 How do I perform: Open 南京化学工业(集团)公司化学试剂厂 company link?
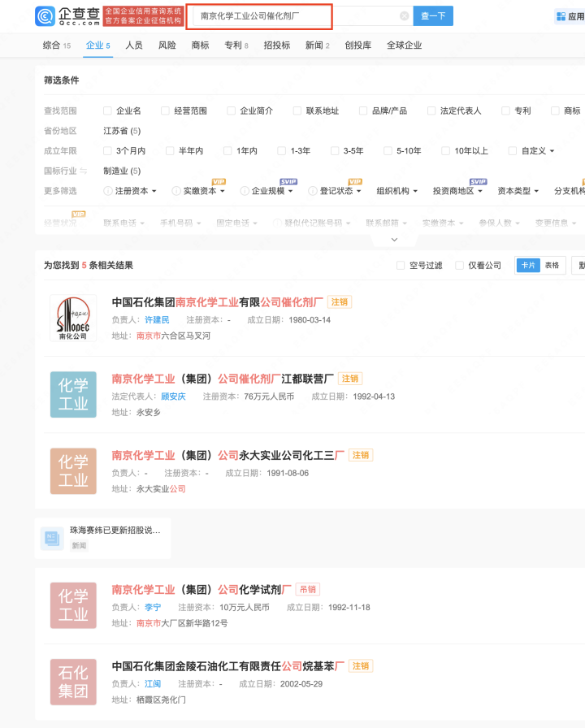pyautogui.click(x=201, y=590)
